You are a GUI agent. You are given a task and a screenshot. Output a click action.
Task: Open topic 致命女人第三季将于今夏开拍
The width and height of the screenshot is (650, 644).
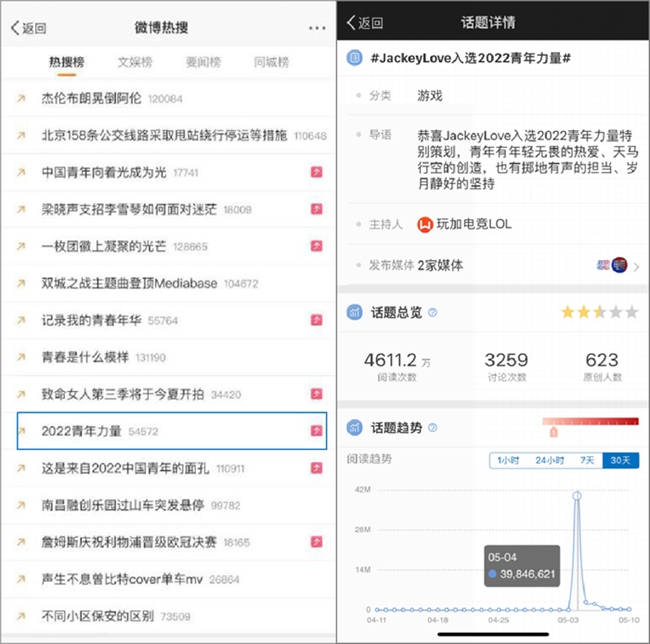pos(168,394)
